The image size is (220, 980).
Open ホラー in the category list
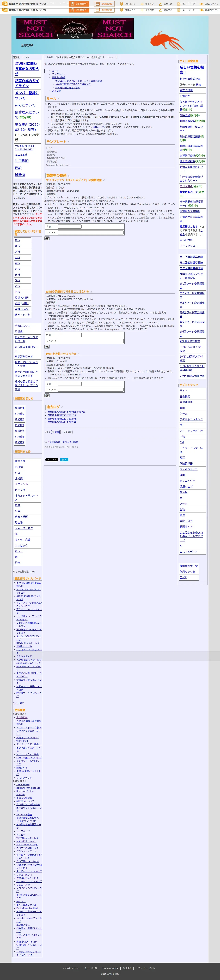[19, 551]
